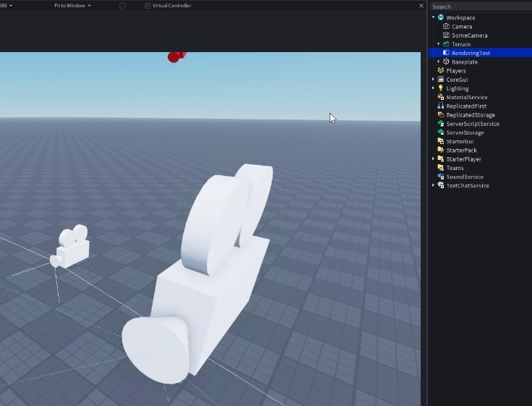This screenshot has height=406, width=532.
Task: Expand the Baseplate tree node
Action: [x=439, y=62]
